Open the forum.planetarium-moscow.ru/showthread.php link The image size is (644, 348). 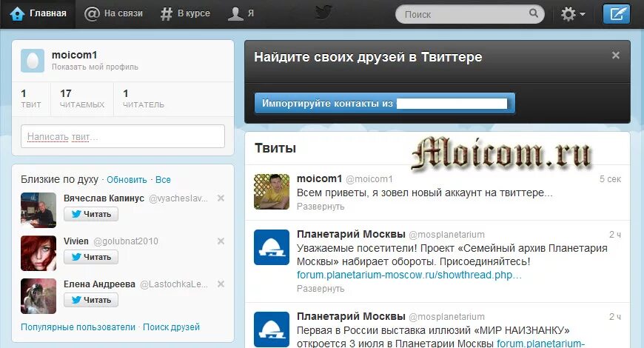pos(409,275)
